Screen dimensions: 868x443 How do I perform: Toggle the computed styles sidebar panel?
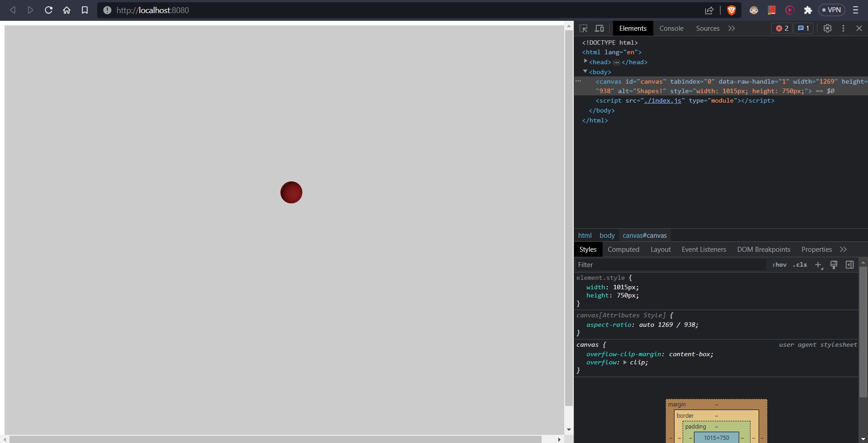click(x=849, y=265)
